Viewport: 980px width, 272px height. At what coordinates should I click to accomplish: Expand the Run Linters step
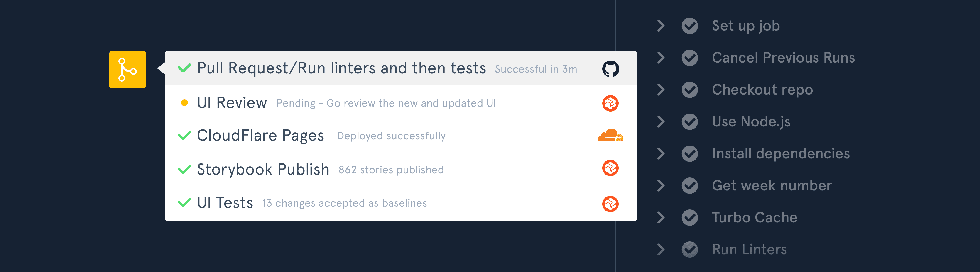(661, 249)
